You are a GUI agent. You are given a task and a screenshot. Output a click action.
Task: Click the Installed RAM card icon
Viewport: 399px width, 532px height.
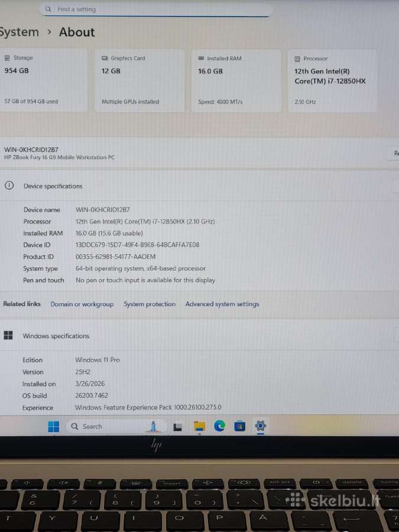coord(201,59)
